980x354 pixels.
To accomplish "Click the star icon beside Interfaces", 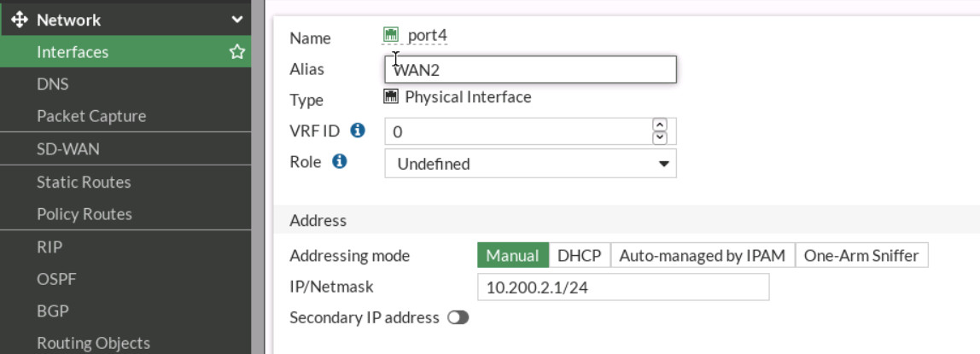I will coord(236,52).
